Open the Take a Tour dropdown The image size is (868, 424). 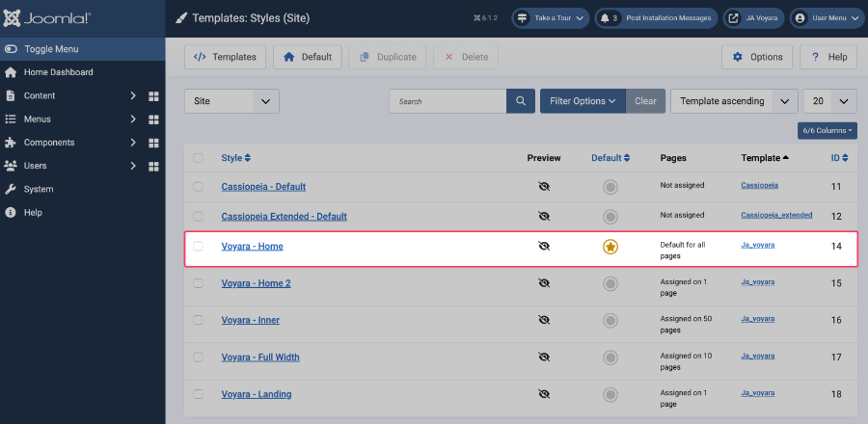[x=551, y=18]
